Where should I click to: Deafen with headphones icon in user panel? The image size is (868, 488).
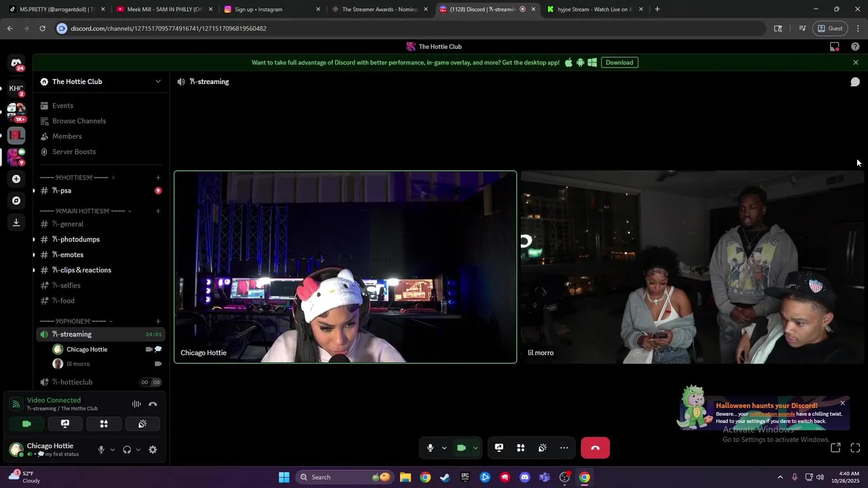[127, 449]
